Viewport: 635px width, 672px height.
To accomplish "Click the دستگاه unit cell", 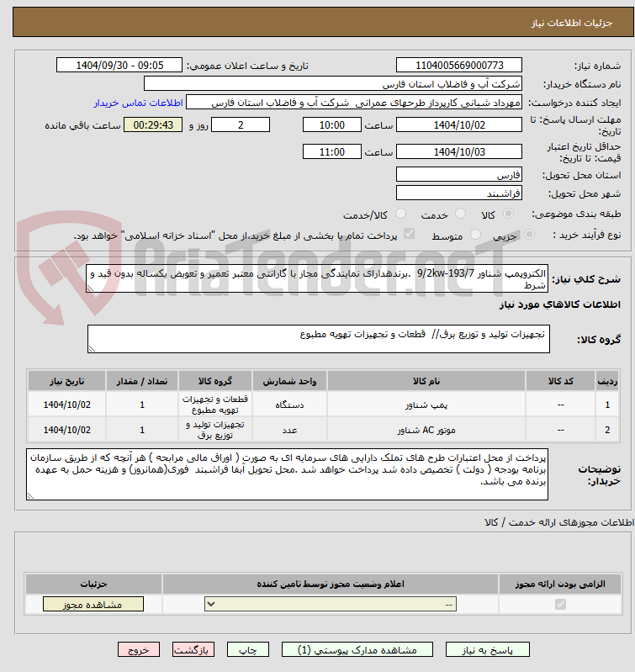I will pyautogui.click(x=289, y=405).
